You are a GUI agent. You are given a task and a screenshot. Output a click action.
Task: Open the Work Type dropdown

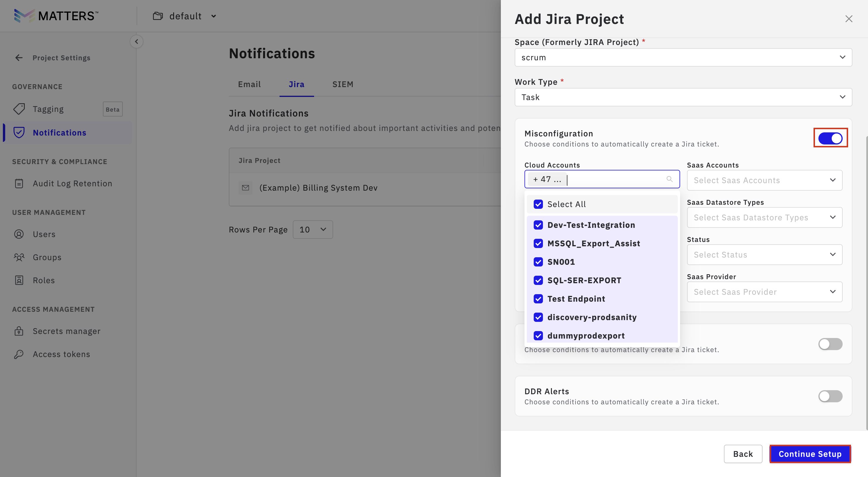coord(683,97)
